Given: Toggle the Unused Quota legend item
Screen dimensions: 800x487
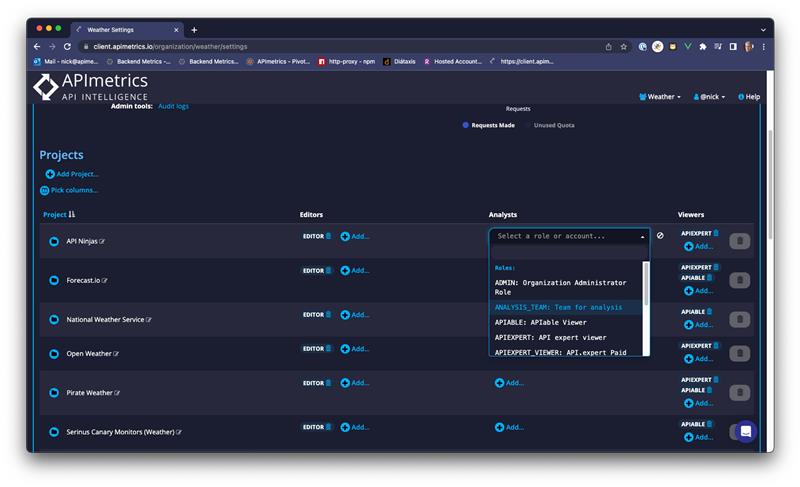Looking at the screenshot, I should (550, 125).
